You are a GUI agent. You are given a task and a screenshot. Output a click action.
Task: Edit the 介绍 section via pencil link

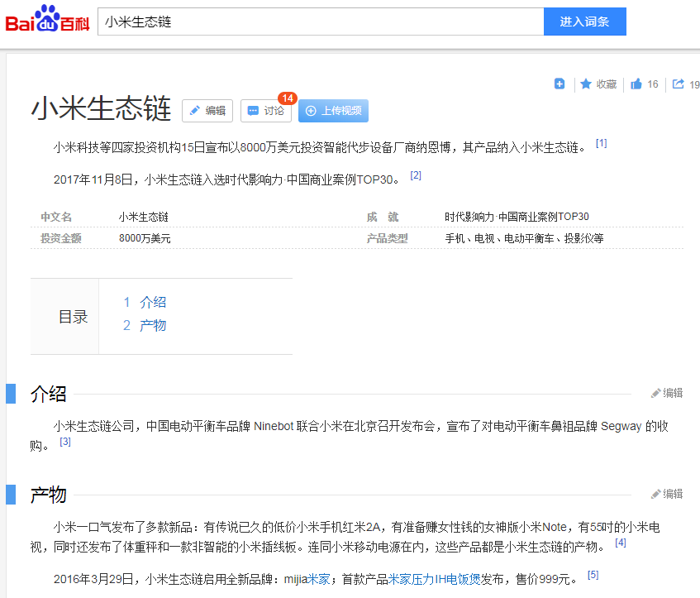tap(667, 393)
